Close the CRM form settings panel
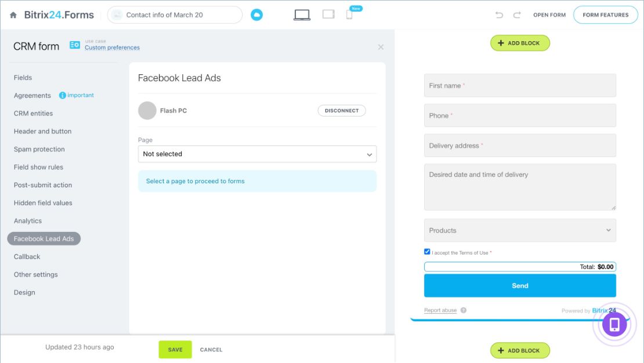The height and width of the screenshot is (363, 644). click(x=381, y=47)
